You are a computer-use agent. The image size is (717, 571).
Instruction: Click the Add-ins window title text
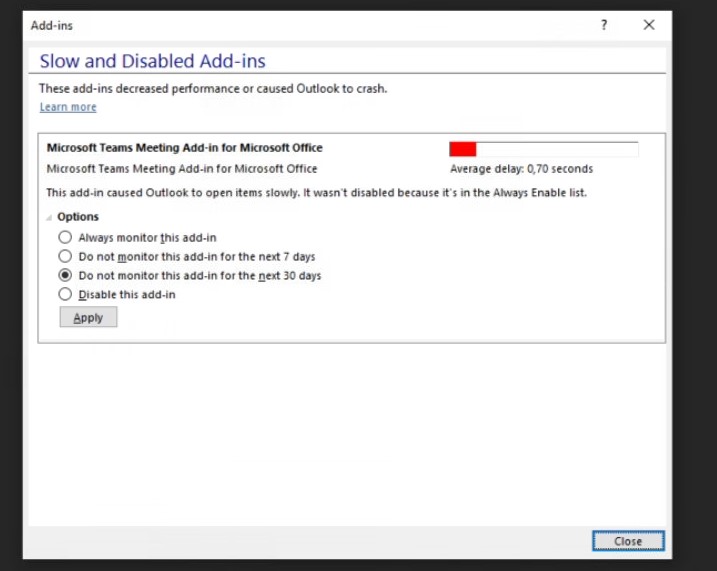[52, 25]
